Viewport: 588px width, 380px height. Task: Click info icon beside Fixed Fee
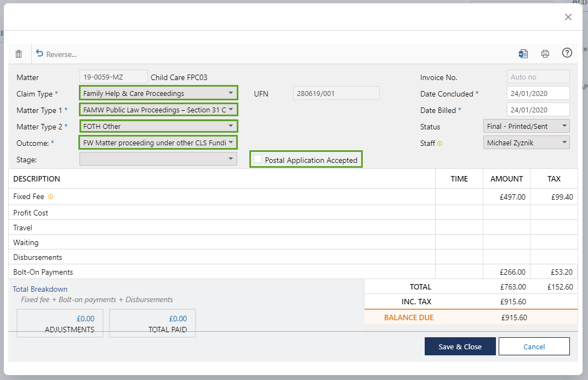point(51,197)
